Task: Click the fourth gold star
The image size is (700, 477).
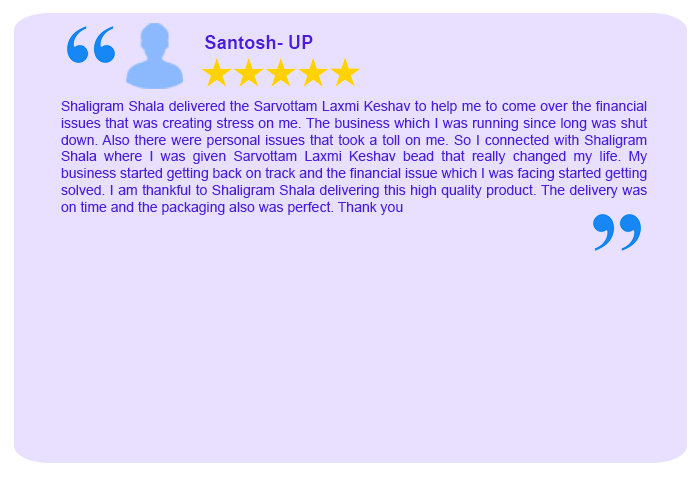Action: 313,72
